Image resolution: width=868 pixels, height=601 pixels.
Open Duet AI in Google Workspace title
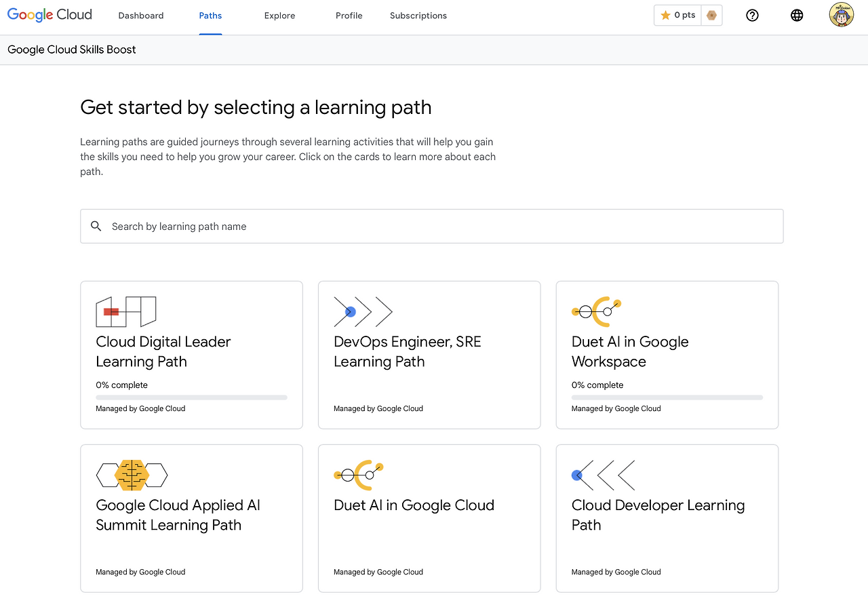pos(630,351)
